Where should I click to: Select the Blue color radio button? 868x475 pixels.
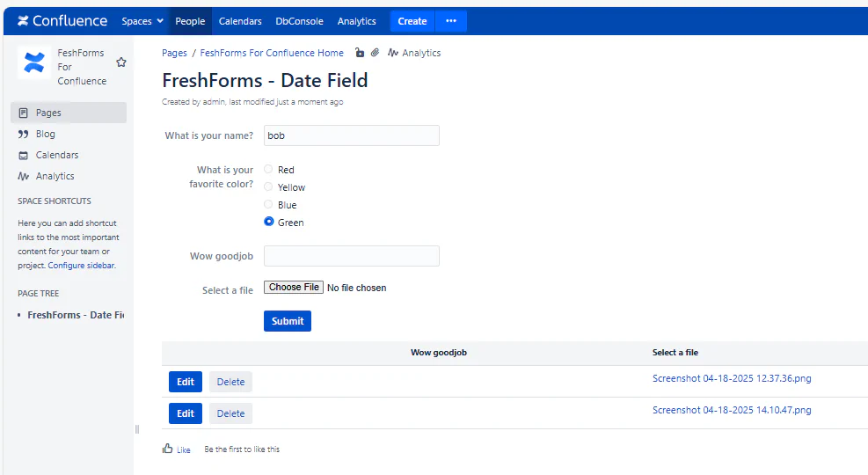coord(269,204)
